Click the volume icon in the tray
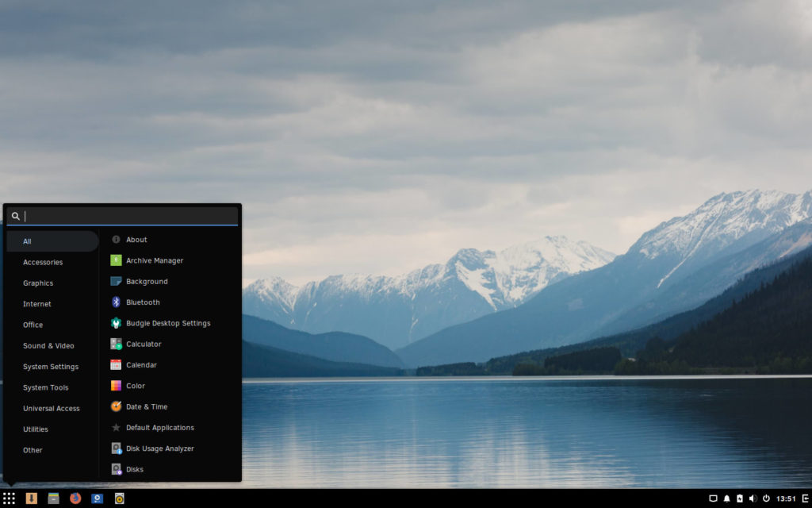812x508 pixels. click(x=752, y=498)
